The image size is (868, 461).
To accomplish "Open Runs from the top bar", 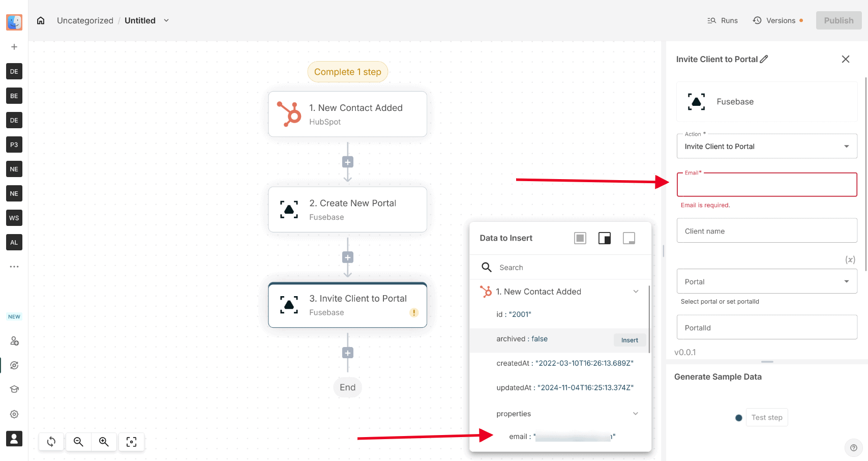I will pos(723,20).
